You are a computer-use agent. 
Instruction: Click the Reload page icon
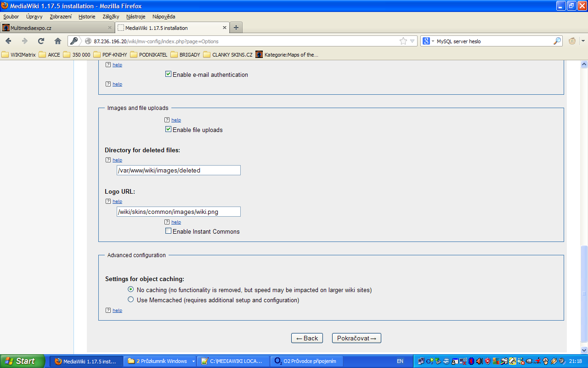(x=41, y=41)
